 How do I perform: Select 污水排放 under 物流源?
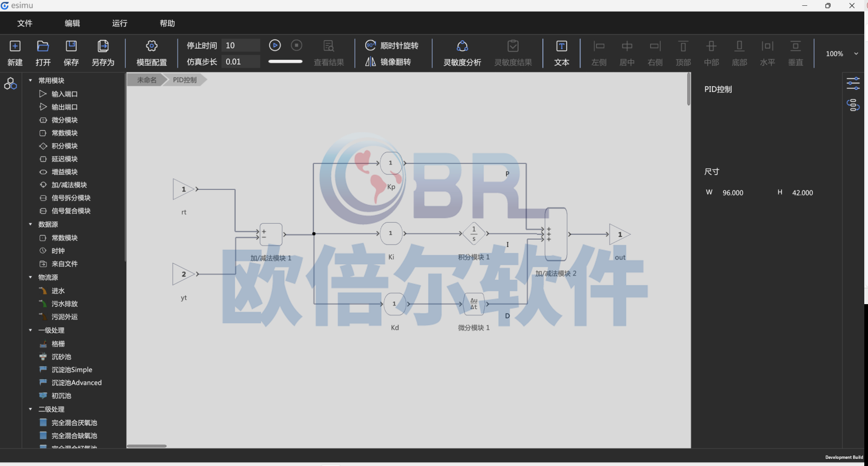coord(64,304)
